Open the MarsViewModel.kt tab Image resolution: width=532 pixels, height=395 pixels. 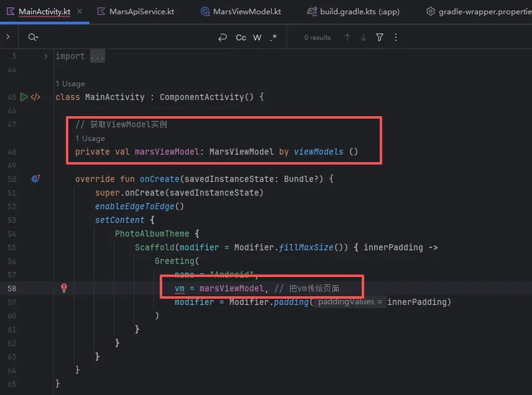tap(241, 12)
